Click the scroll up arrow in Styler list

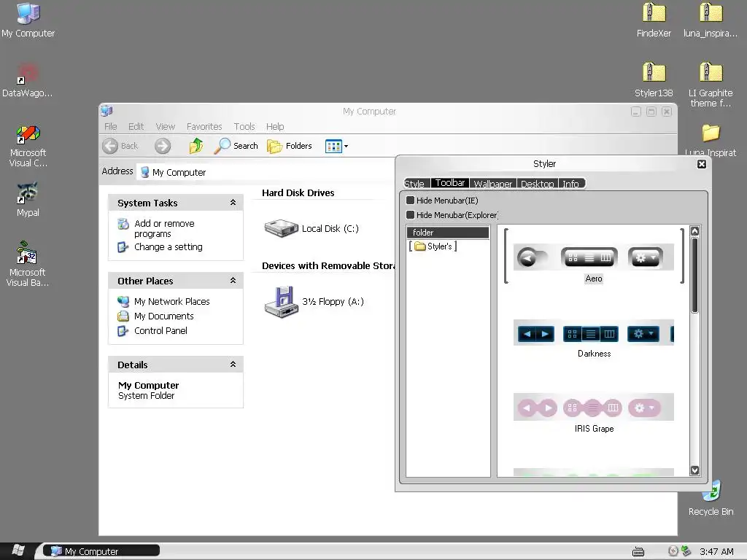pos(694,231)
